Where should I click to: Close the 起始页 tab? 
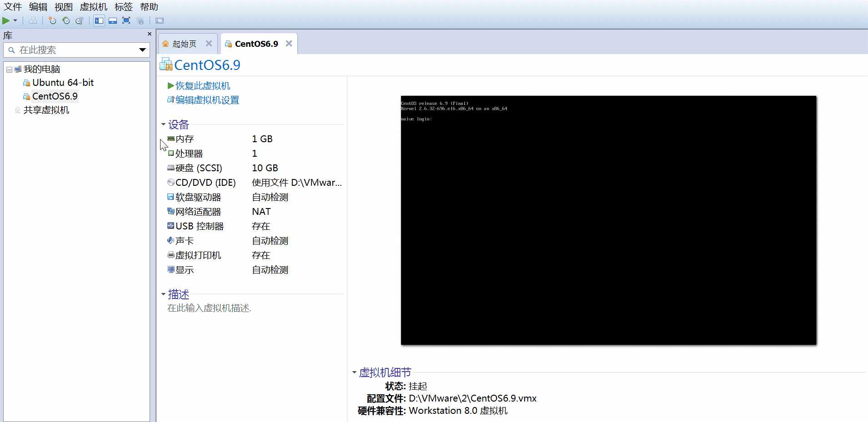pyautogui.click(x=209, y=44)
